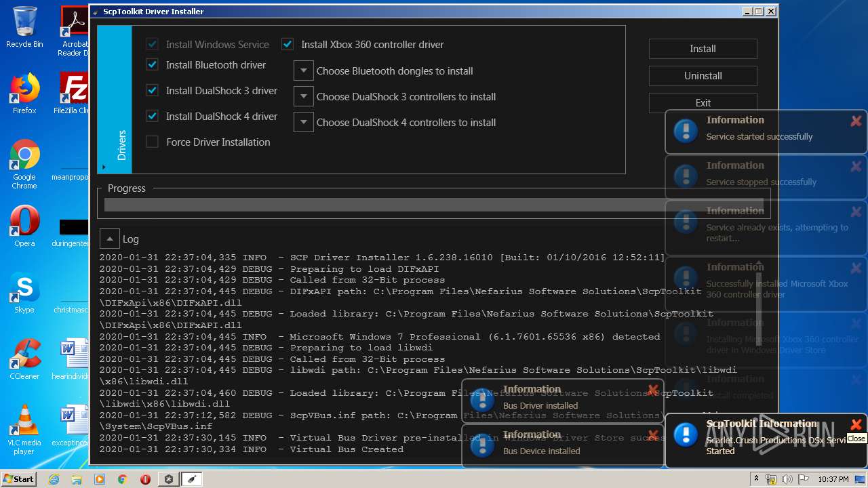Open the Recycle Bin desktop icon
Viewport: 868px width, 488px height.
point(24,27)
